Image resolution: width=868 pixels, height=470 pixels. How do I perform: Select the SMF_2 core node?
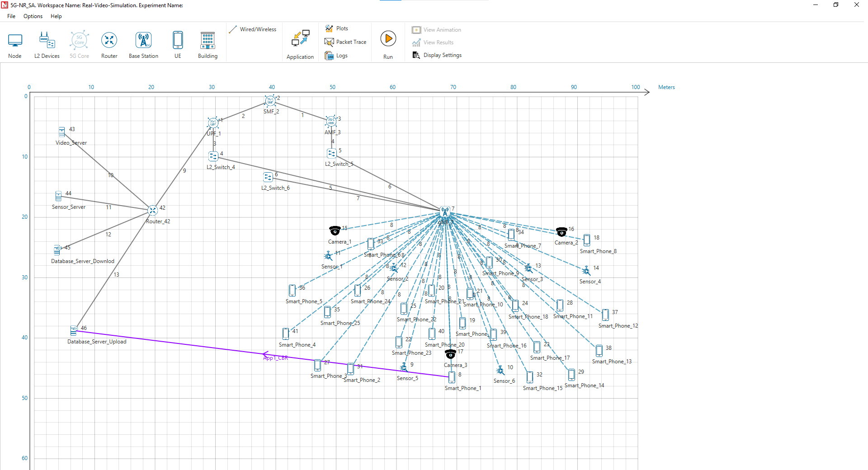[270, 101]
